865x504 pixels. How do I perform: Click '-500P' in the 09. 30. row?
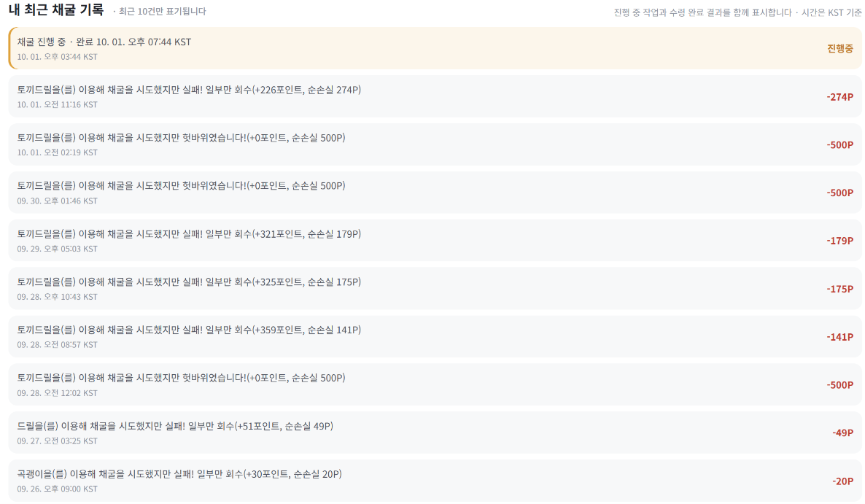(x=839, y=193)
